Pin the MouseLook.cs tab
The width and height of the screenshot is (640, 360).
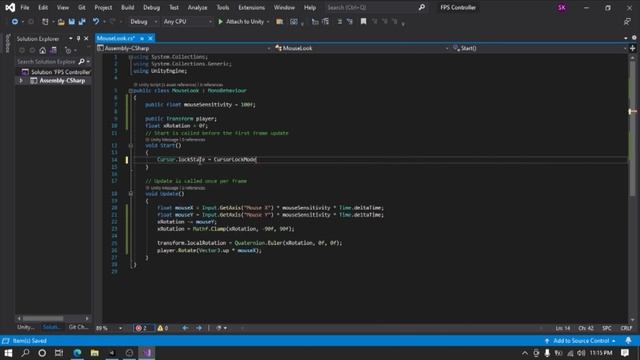tap(142, 38)
